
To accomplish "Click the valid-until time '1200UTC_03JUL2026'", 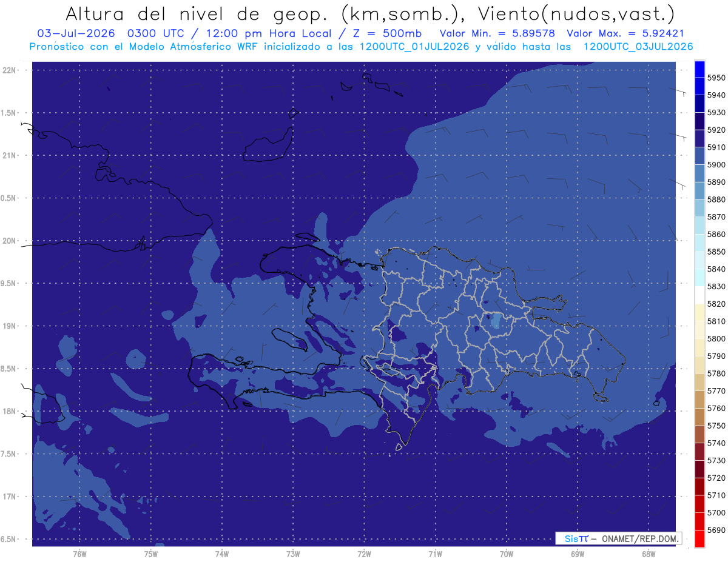I will point(638,47).
